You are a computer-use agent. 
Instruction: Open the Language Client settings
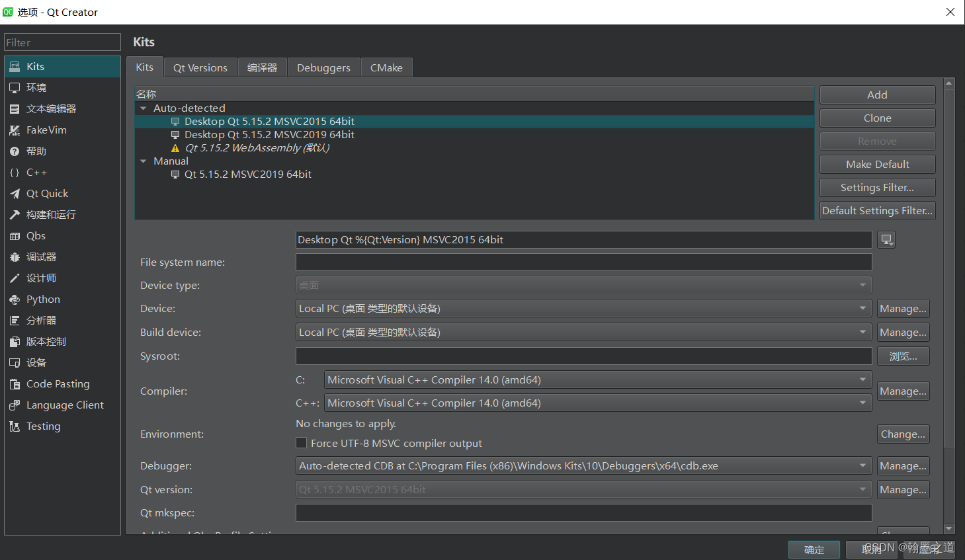click(64, 405)
